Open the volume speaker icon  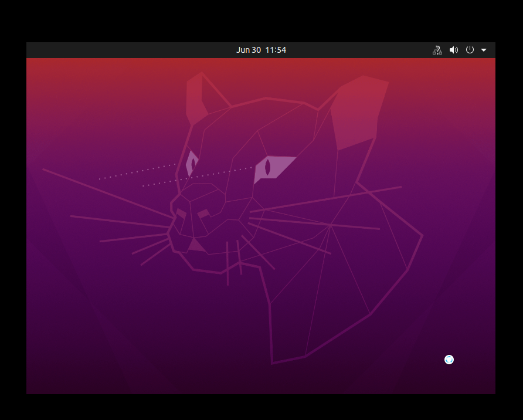454,50
